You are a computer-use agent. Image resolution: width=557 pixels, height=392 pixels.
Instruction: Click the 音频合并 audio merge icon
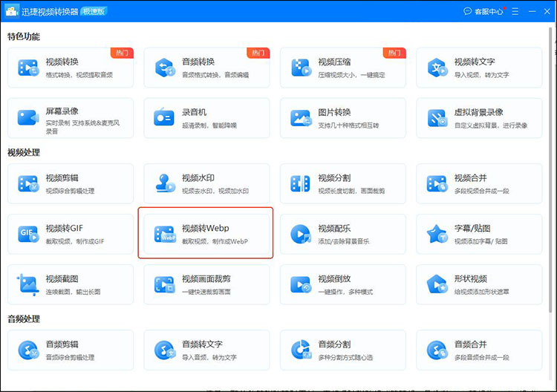(437, 350)
